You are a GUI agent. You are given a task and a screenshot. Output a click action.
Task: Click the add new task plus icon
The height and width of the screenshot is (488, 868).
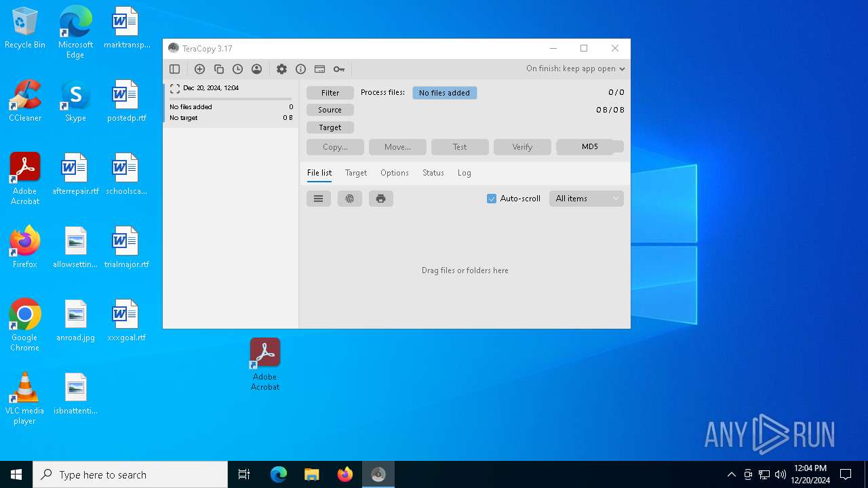199,69
